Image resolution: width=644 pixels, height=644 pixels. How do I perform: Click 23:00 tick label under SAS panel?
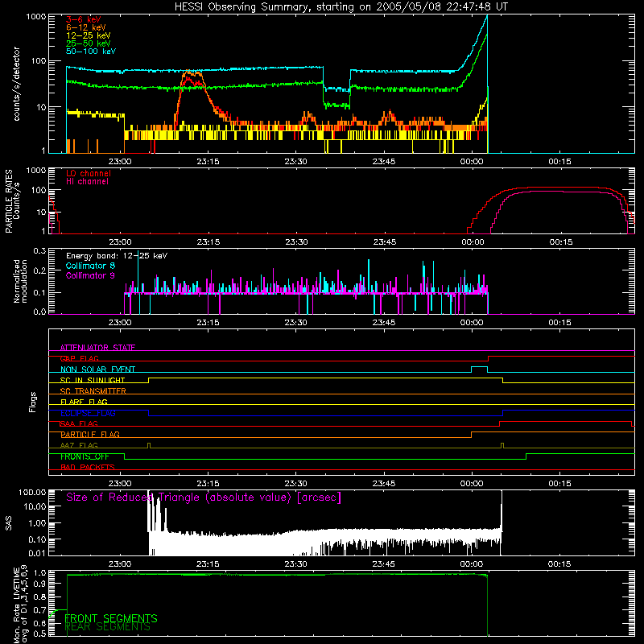(x=120, y=564)
